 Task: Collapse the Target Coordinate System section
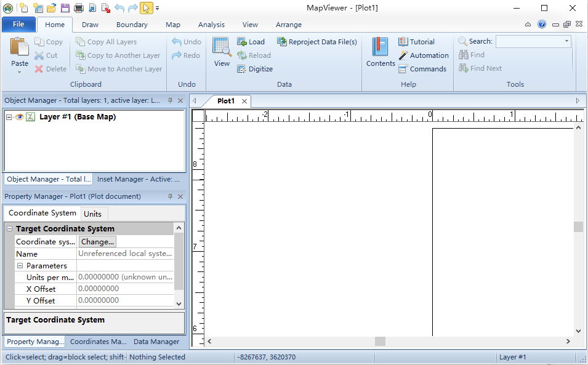10,228
